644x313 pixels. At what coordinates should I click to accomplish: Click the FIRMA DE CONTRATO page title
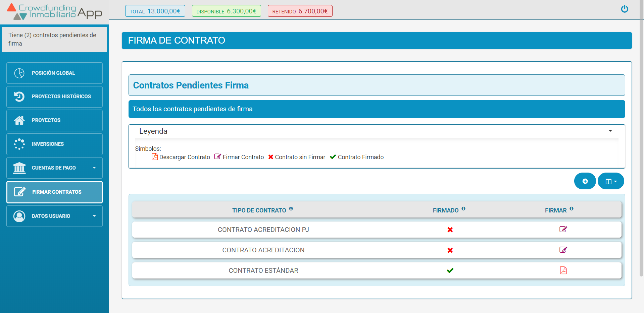(x=177, y=41)
